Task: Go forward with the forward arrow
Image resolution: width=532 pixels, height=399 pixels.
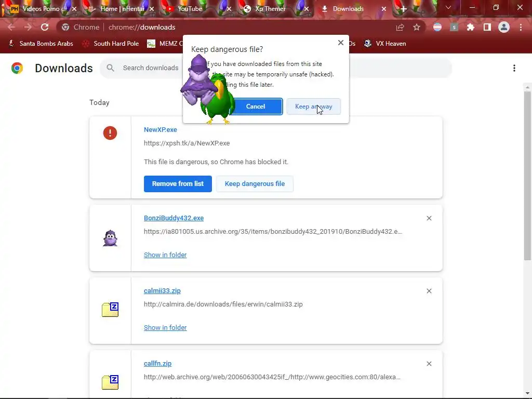Action: click(28, 27)
